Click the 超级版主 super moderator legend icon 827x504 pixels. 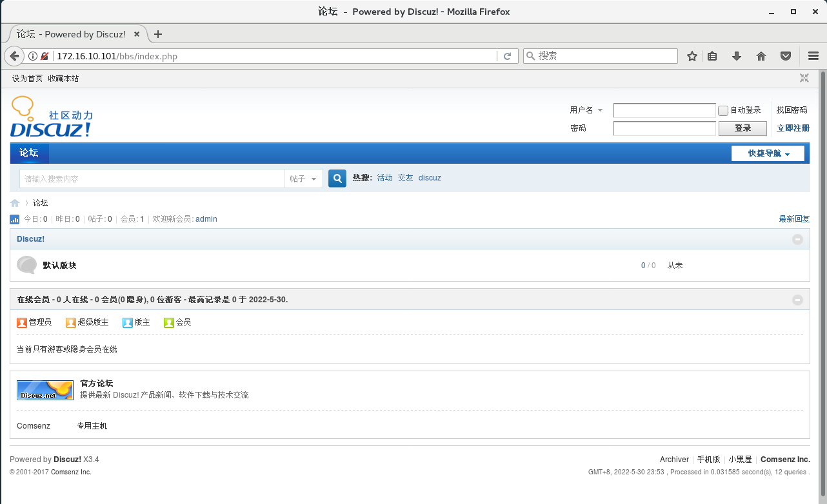(x=71, y=322)
